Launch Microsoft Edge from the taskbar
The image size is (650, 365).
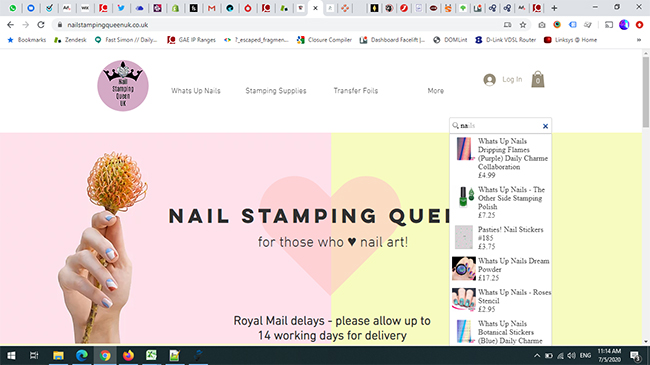[82, 355]
